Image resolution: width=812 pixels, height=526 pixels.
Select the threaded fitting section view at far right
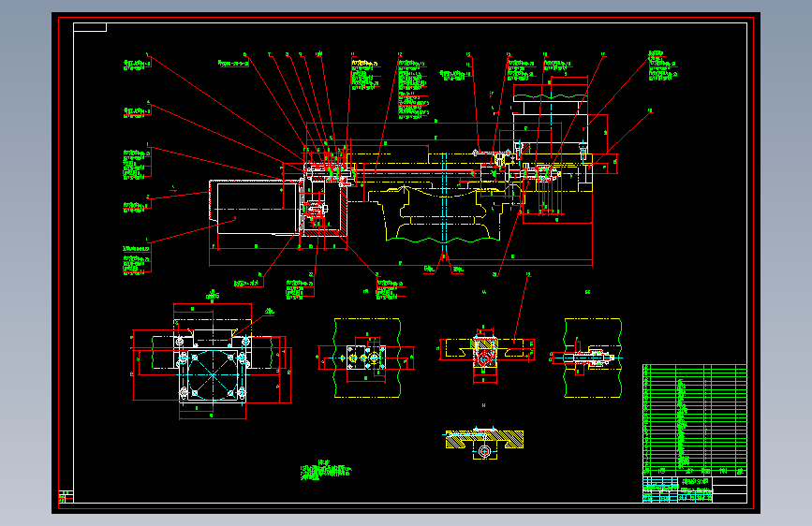[592, 358]
